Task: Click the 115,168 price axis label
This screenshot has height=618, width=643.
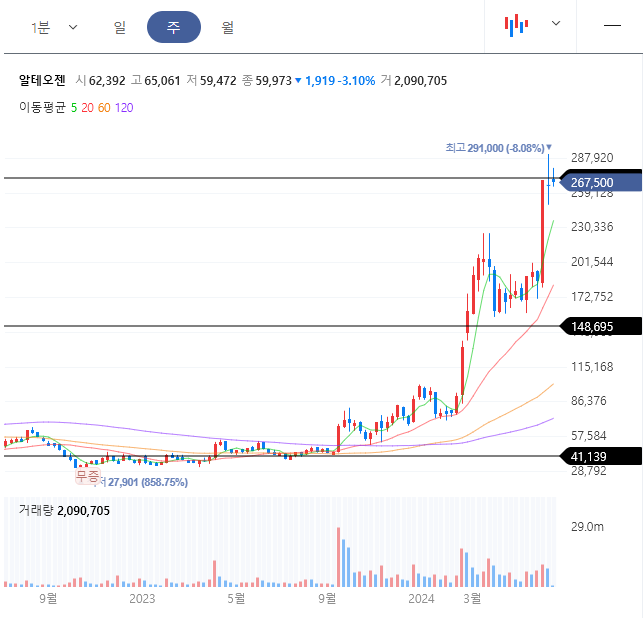Action: [x=592, y=367]
